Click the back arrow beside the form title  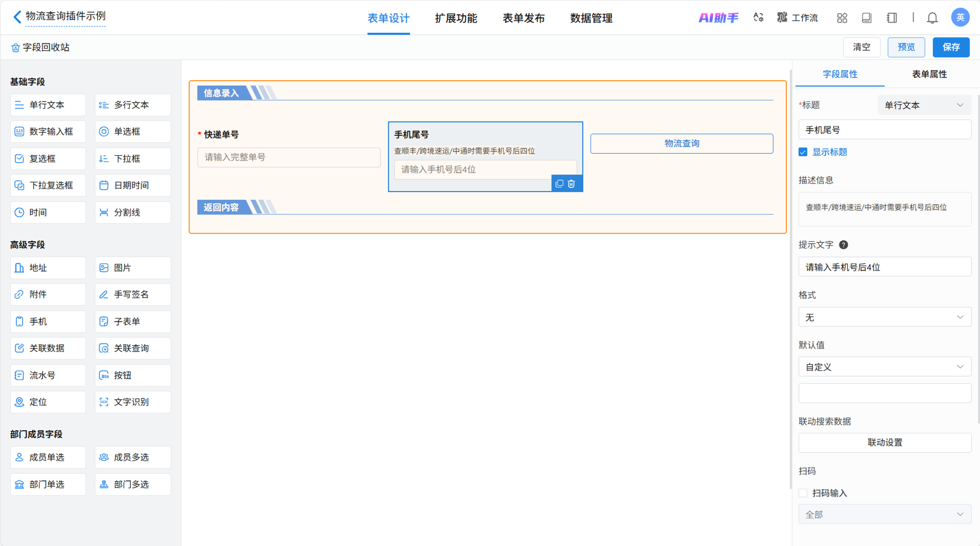[17, 17]
